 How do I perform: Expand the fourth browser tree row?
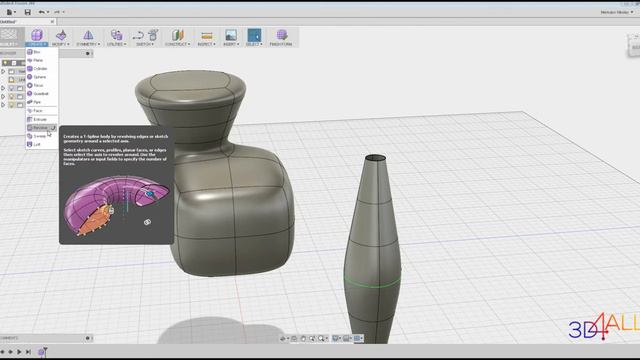point(3,97)
